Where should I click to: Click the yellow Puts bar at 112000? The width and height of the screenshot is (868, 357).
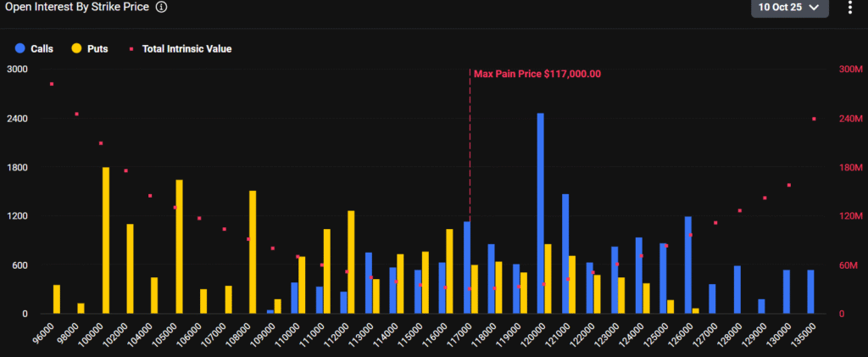[351, 262]
